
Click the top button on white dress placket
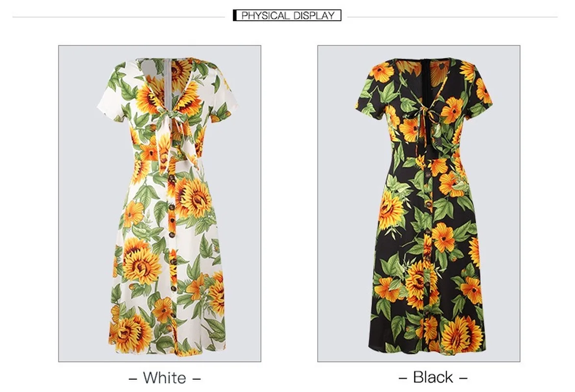coord(172,179)
